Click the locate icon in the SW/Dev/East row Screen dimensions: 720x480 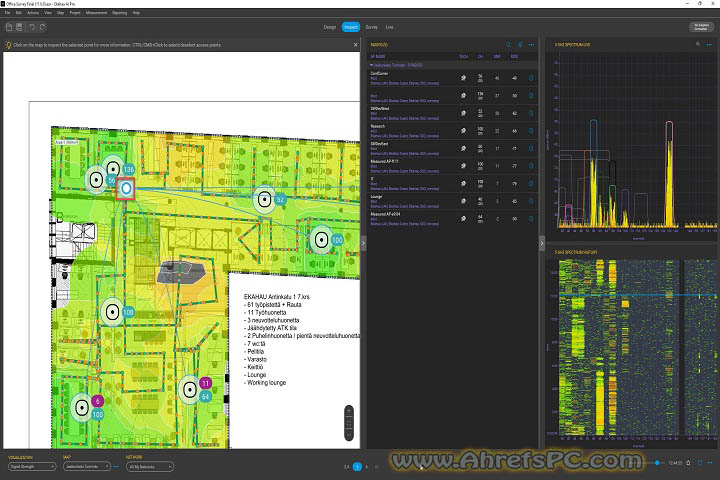click(531, 148)
